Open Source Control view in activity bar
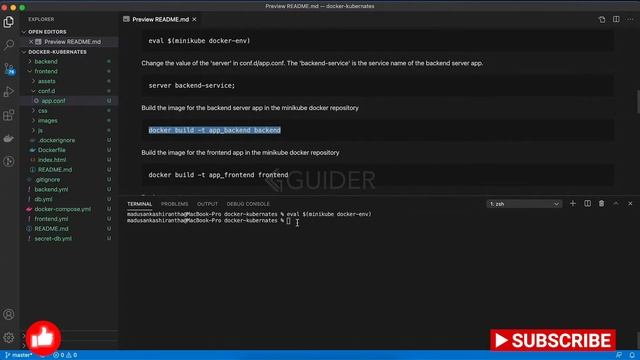Screen dimensions: 640x360 pyautogui.click(x=9, y=68)
